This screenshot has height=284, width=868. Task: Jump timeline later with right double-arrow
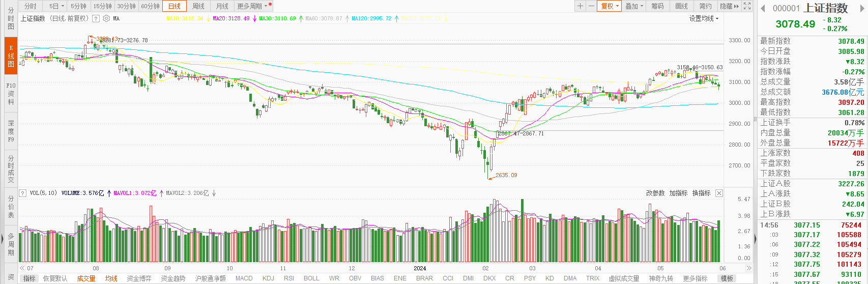click(x=749, y=268)
